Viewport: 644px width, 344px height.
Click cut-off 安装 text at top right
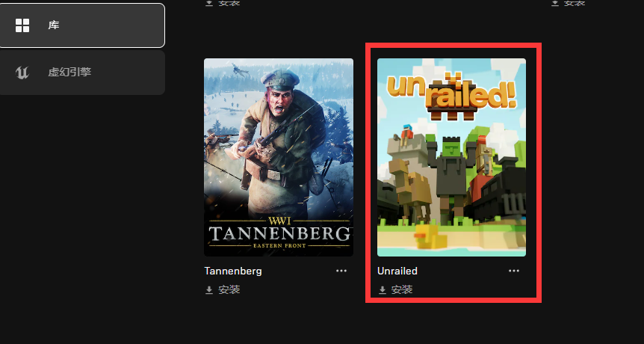tap(575, 3)
